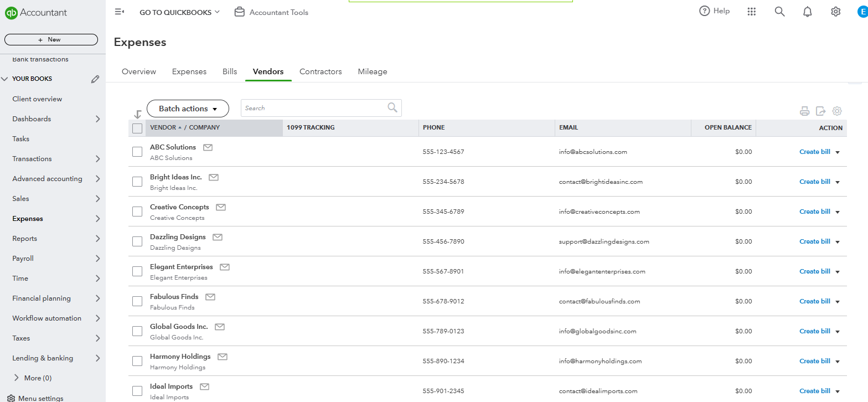The image size is (868, 402).
Task: Email Dazzling Designs via envelope icon
Action: [218, 237]
